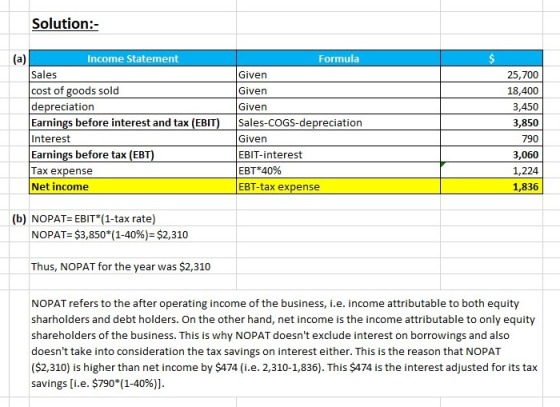Click the Tax expense value 1,224
This screenshot has height=407, width=560.
point(491,171)
